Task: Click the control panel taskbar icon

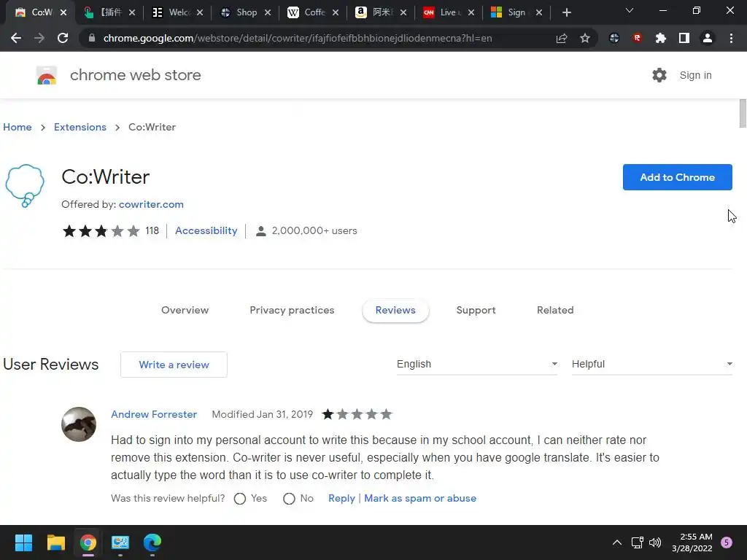Action: [120, 542]
